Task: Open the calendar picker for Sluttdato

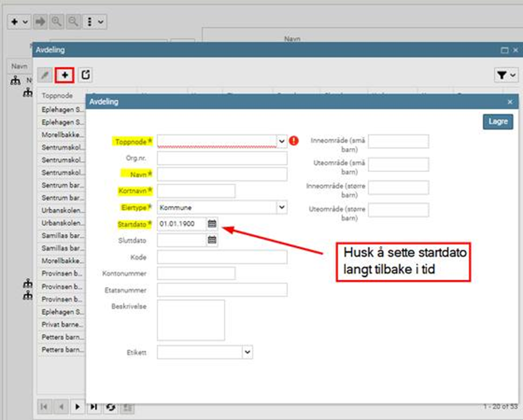Action: tap(212, 240)
